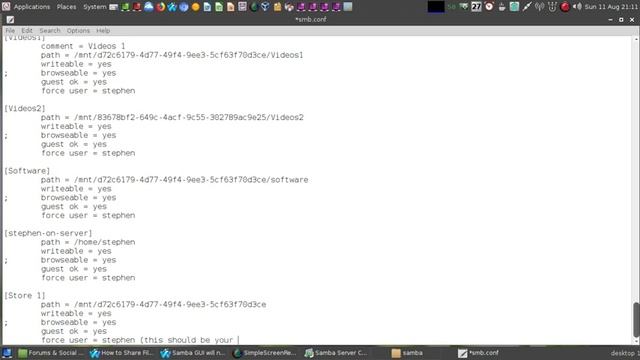Click the date and time clock
640x360 pixels.
pos(611,7)
